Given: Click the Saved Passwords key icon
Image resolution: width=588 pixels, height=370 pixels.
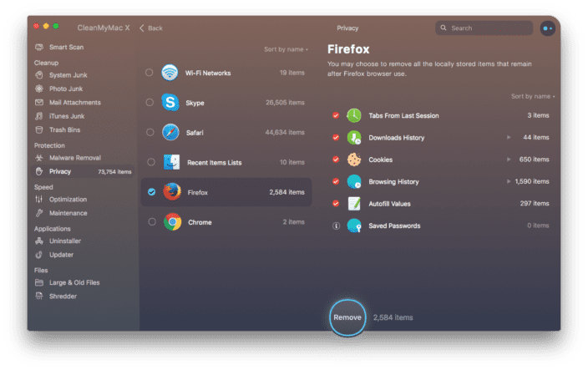Looking at the screenshot, I should (x=354, y=226).
